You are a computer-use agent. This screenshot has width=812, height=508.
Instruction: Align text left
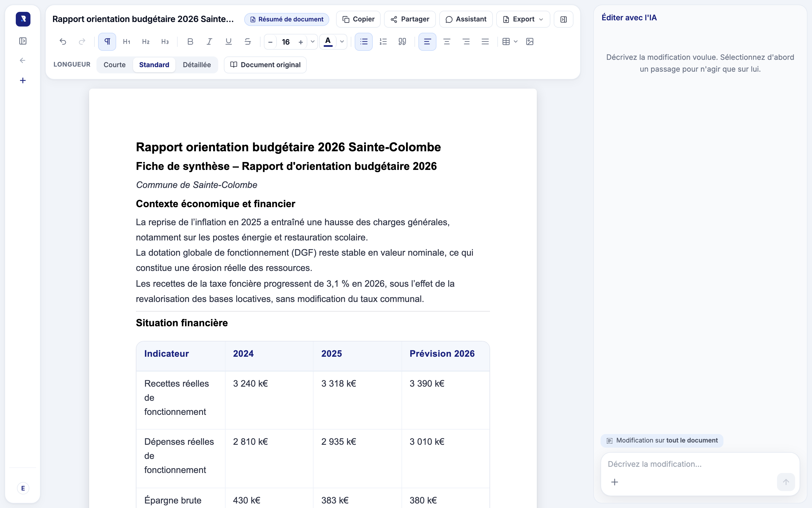tap(427, 42)
